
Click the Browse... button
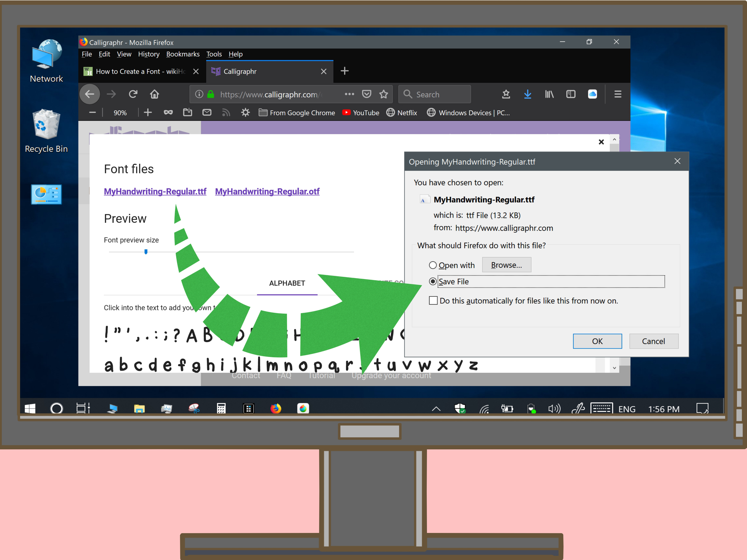click(506, 265)
